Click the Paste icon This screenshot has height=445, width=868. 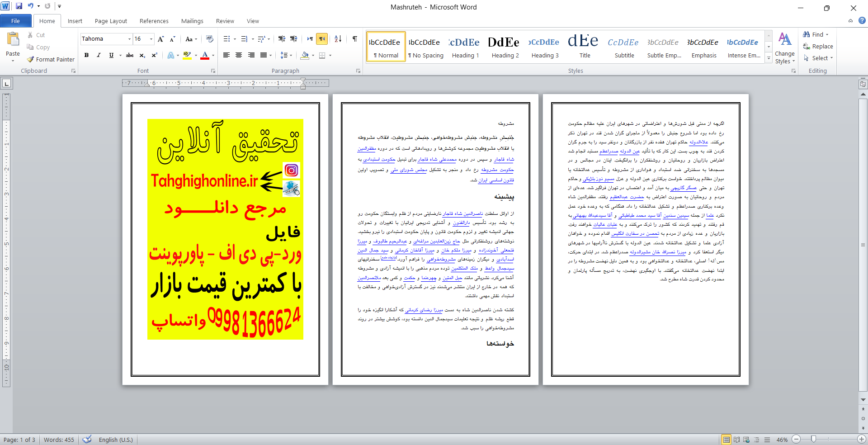click(13, 40)
